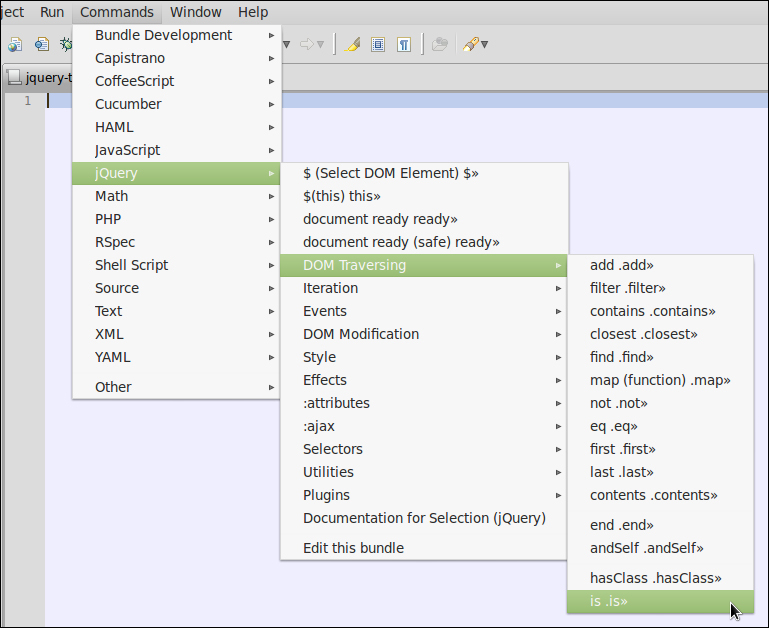This screenshot has width=769, height=628.
Task: Insert the contains .contains snippet
Action: [x=660, y=312]
